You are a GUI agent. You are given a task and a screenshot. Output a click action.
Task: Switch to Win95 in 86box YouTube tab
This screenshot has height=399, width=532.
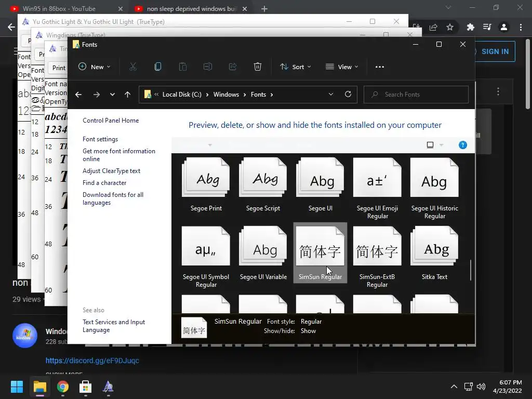(59, 9)
